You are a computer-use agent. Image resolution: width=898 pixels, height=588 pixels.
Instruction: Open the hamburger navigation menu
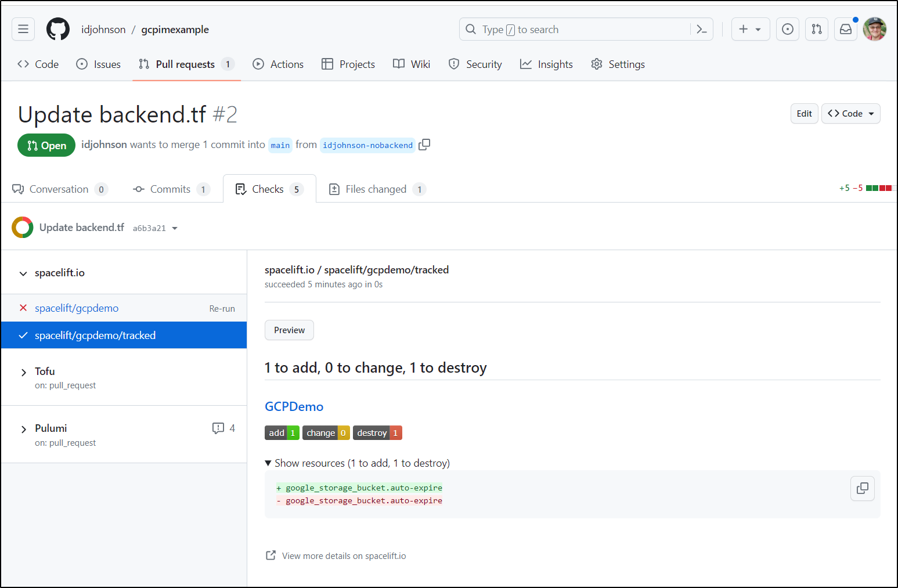coord(23,29)
